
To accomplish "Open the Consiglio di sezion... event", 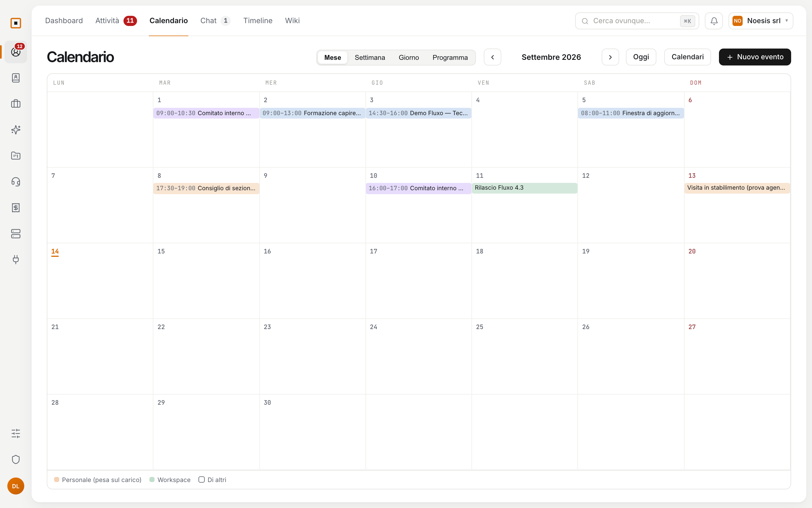I will [206, 188].
